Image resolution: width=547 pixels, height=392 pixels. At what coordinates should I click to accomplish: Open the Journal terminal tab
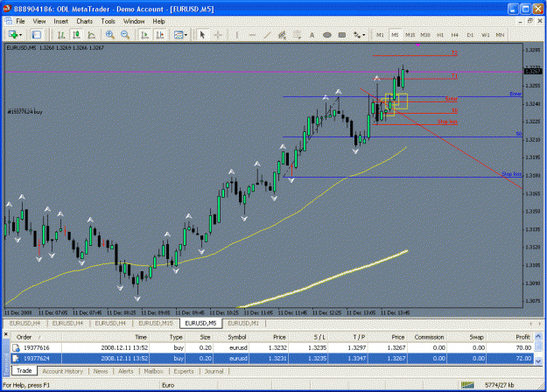pyautogui.click(x=214, y=371)
